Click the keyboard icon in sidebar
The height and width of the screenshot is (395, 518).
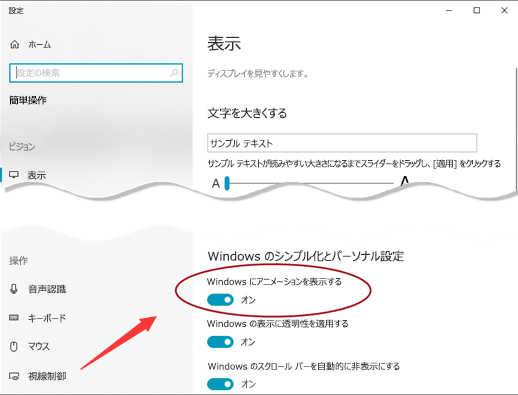pyautogui.click(x=14, y=317)
